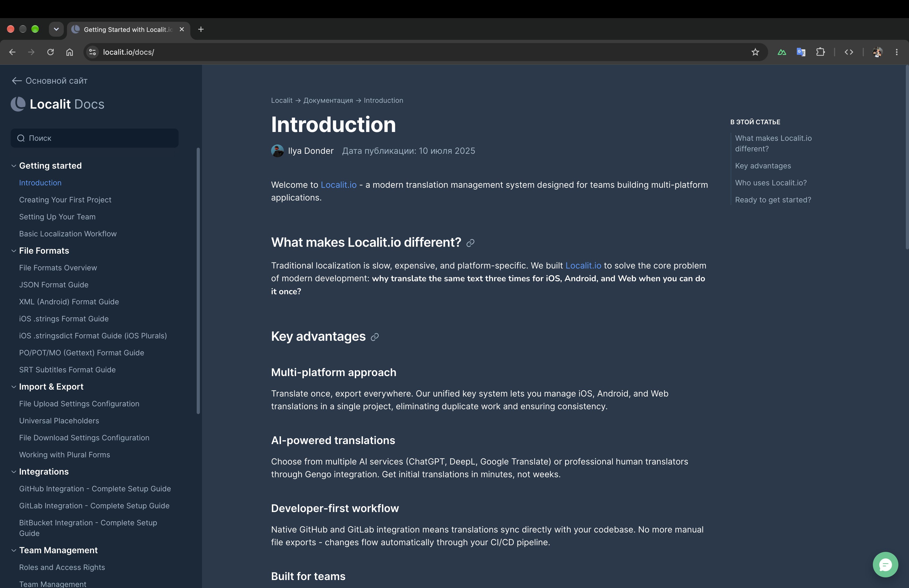The width and height of the screenshot is (909, 588).
Task: Open browser profile avatar
Action: (877, 52)
